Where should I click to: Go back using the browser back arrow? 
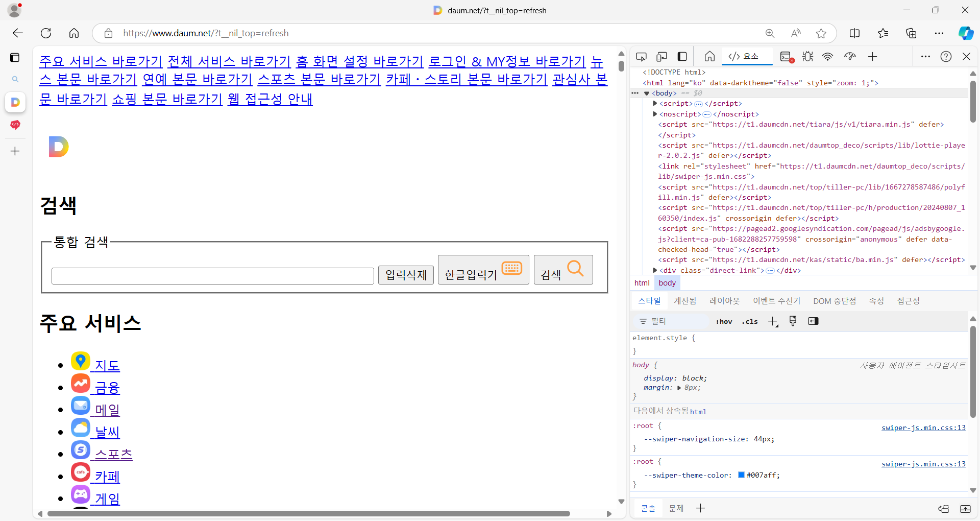click(x=18, y=33)
